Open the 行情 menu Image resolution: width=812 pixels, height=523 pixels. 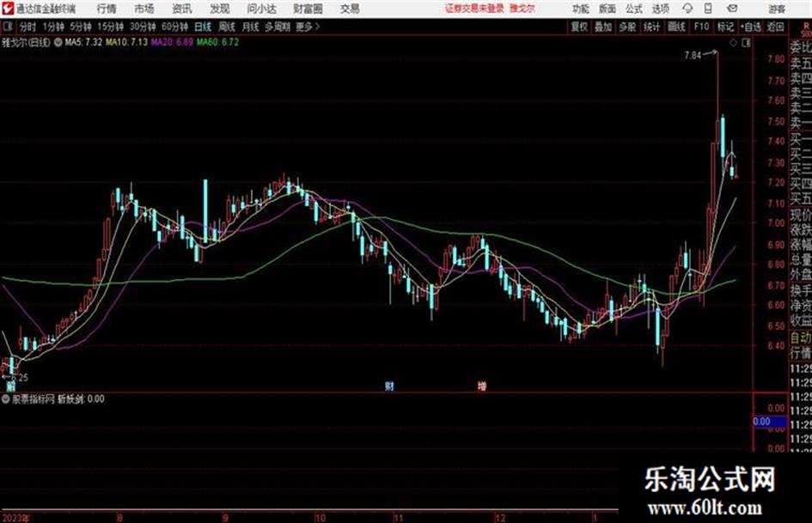tap(107, 9)
